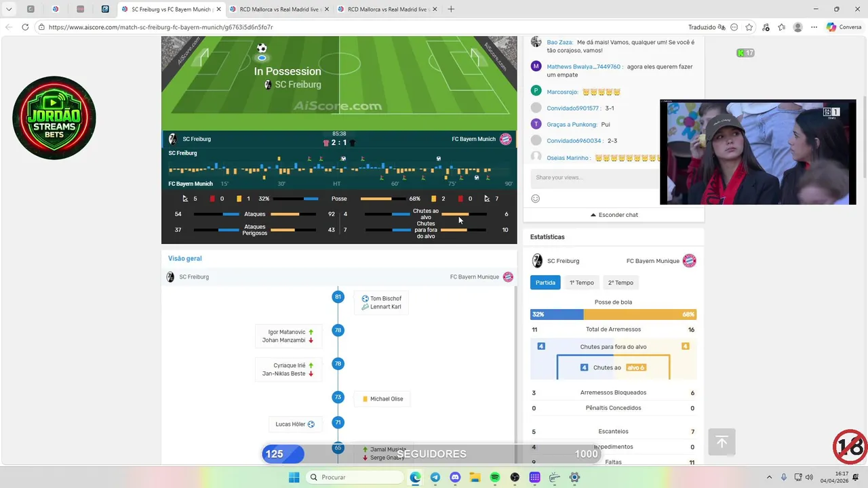Image resolution: width=868 pixels, height=488 pixels.
Task: Click the FC Bayern Munique logo in Estatísticas
Action: click(689, 261)
